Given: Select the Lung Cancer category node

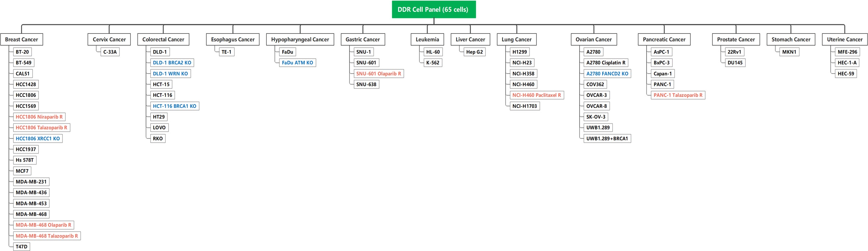Looking at the screenshot, I should [x=517, y=39].
